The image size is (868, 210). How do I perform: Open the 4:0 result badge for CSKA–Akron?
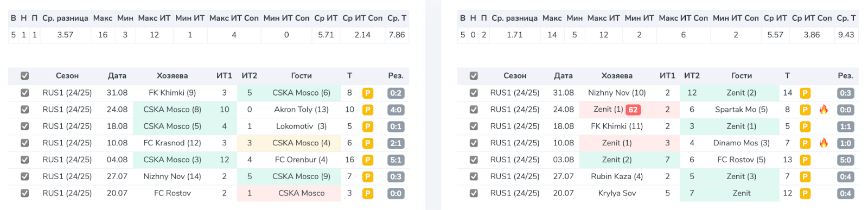[x=396, y=110]
